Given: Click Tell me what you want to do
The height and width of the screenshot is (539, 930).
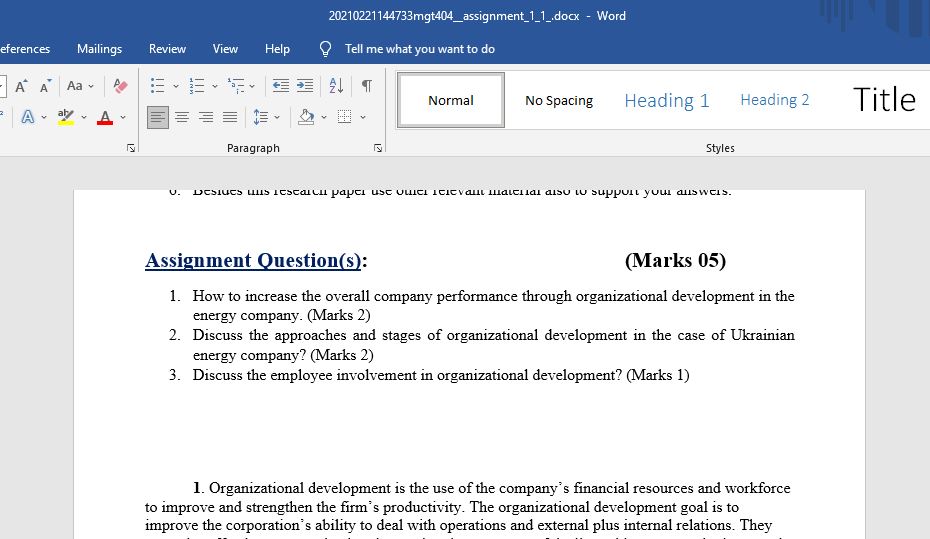Looking at the screenshot, I should click(x=420, y=49).
